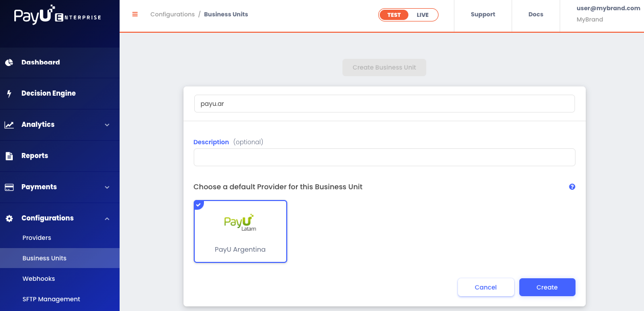Switch environment to LIVE mode

423,15
